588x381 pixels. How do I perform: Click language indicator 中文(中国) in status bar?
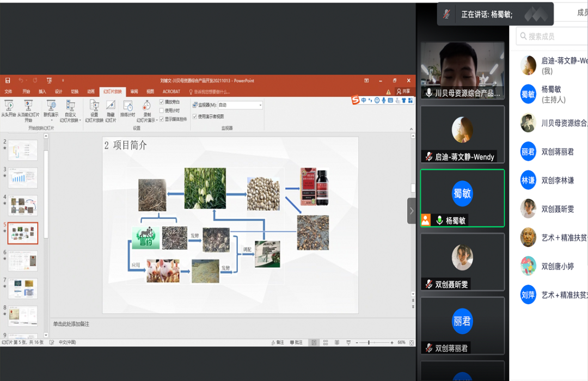point(68,342)
